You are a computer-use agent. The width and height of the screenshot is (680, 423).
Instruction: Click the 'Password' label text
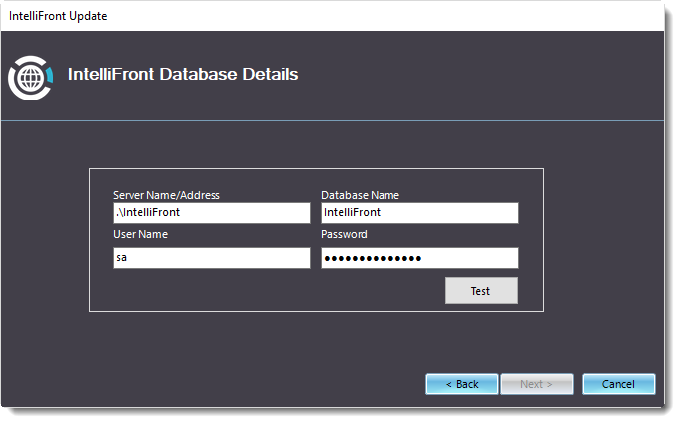344,234
